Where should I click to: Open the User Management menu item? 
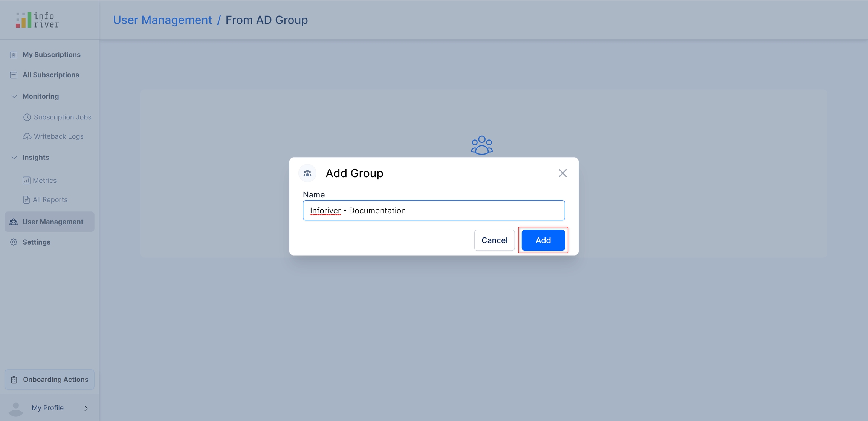pos(53,222)
